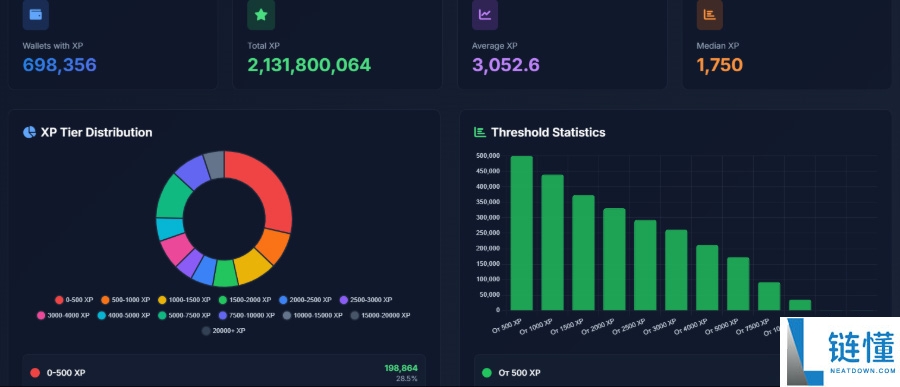Screen dimensions: 900x387
Task: Toggle the 2500-3000 XP legend entry
Action: [x=366, y=300]
